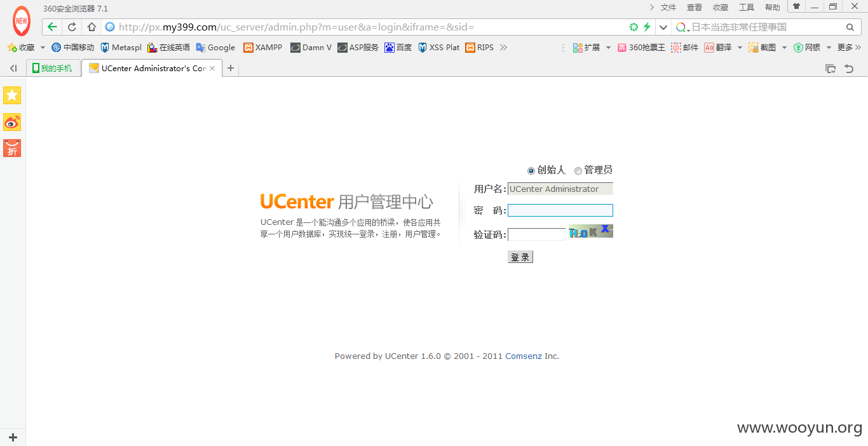Open the 收藏 favorites bookmark star
The width and height of the screenshot is (868, 446).
21,48
